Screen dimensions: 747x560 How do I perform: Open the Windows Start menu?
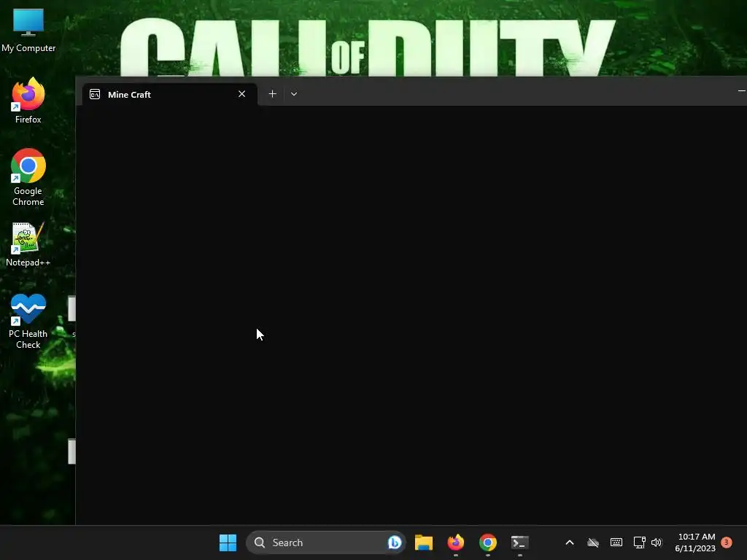pyautogui.click(x=228, y=542)
